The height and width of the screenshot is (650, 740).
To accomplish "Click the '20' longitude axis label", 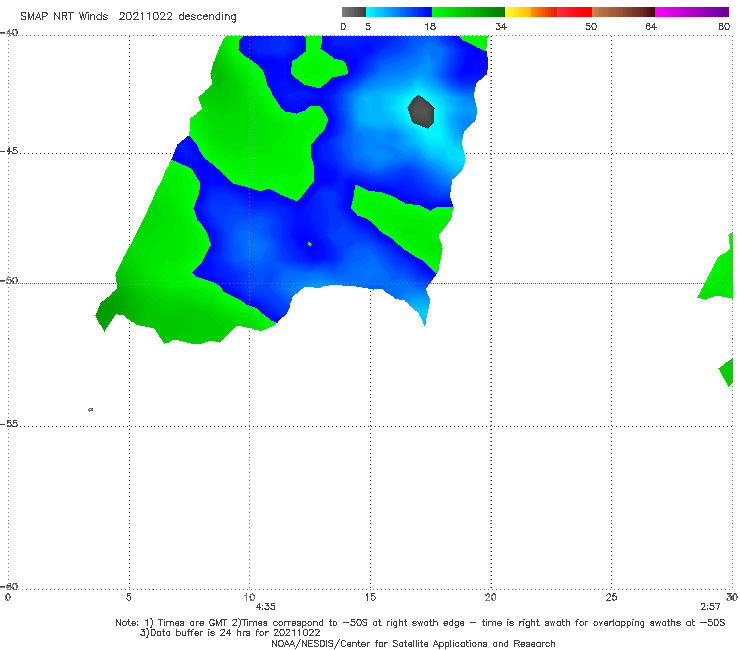I will [x=490, y=597].
